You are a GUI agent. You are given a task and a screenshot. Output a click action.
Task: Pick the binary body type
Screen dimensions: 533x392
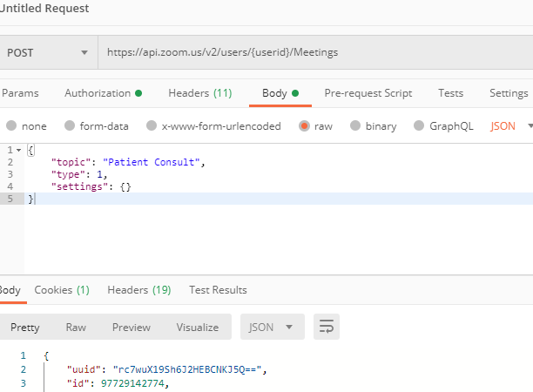click(x=357, y=126)
